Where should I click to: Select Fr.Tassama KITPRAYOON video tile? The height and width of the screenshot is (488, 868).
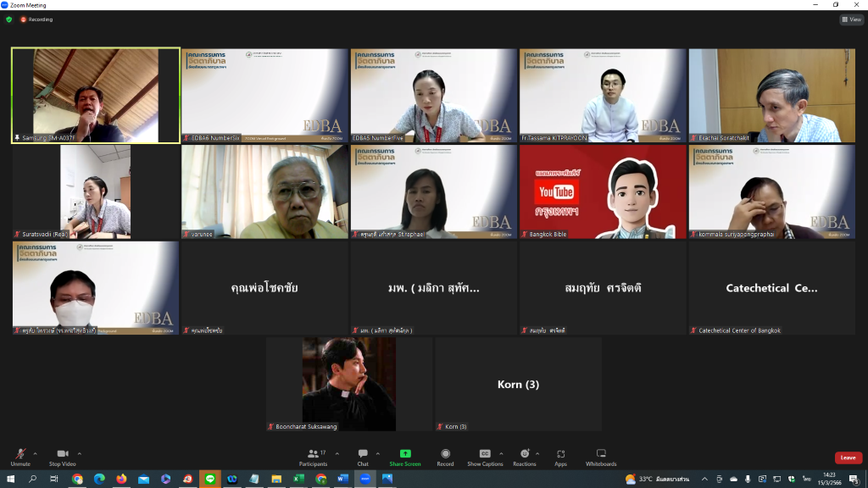click(x=603, y=95)
